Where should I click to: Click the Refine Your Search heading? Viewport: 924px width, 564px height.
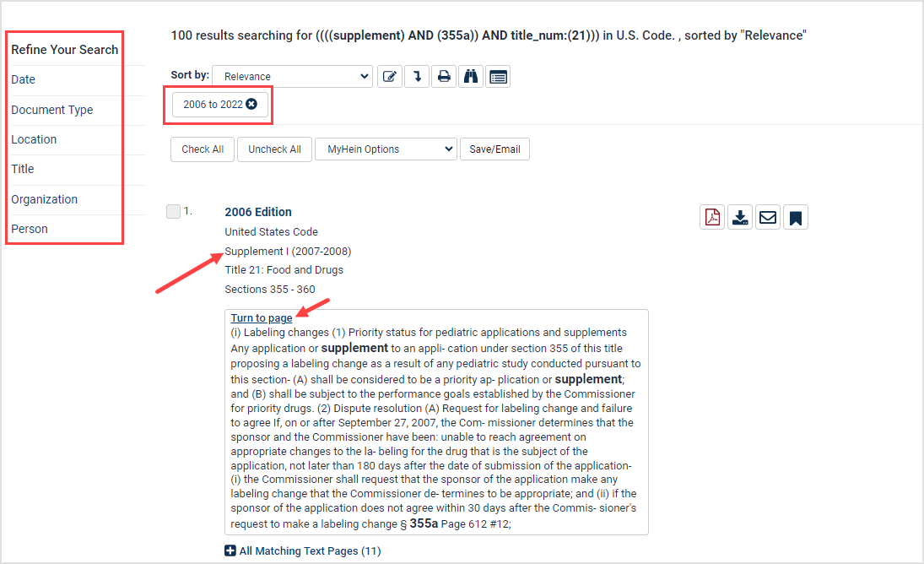click(x=65, y=50)
